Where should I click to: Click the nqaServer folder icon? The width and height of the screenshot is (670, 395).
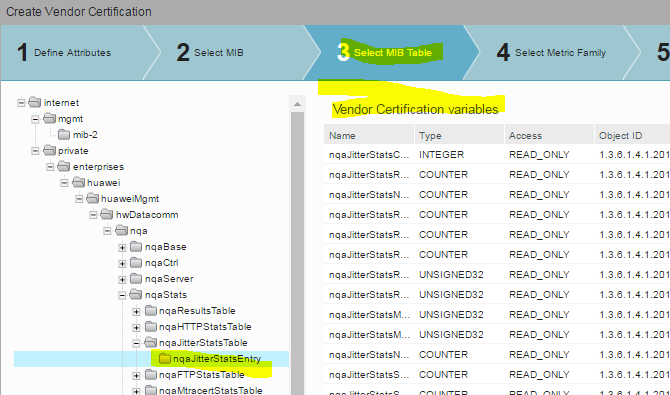136,279
